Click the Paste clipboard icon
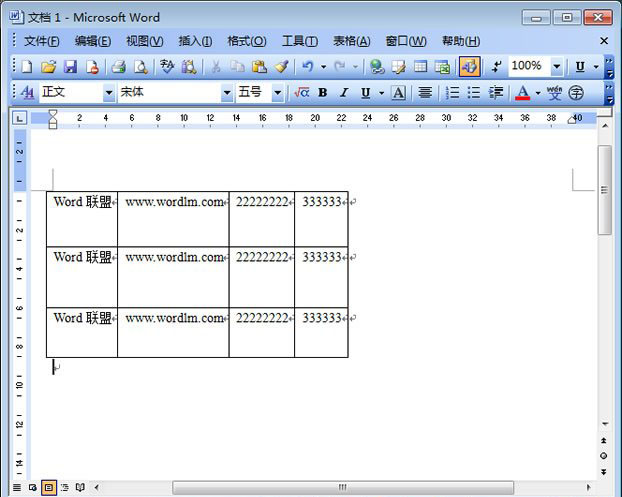Image resolution: width=622 pixels, height=497 pixels. tap(259, 67)
